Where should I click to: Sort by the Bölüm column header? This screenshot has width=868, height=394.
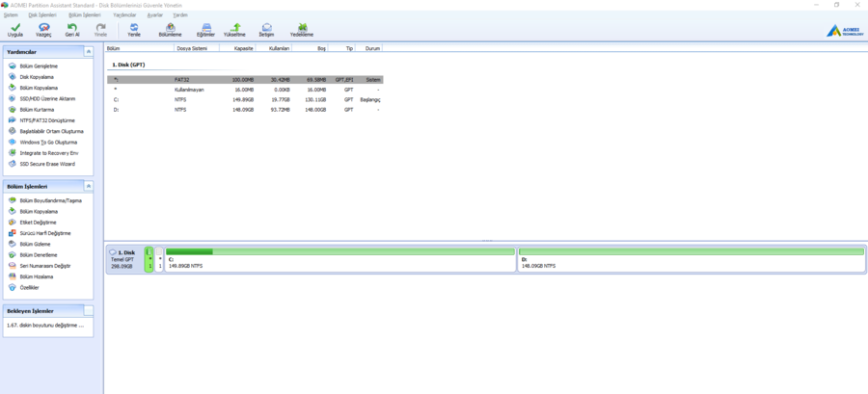pyautogui.click(x=140, y=48)
